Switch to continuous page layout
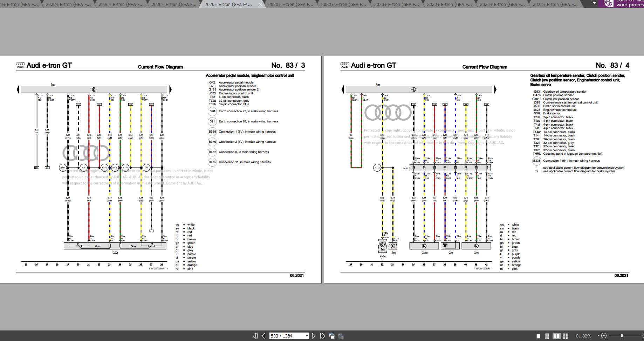Viewport: 644px width, 341px height. (x=547, y=336)
